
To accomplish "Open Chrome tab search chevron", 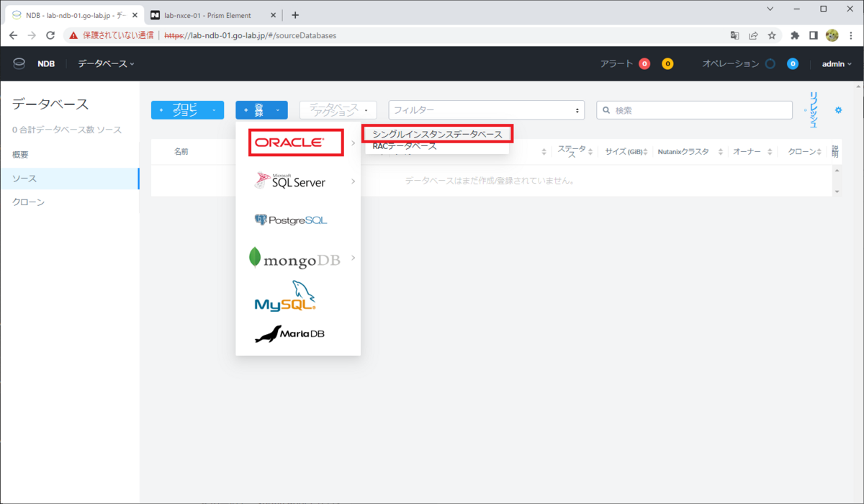I will 770,9.
